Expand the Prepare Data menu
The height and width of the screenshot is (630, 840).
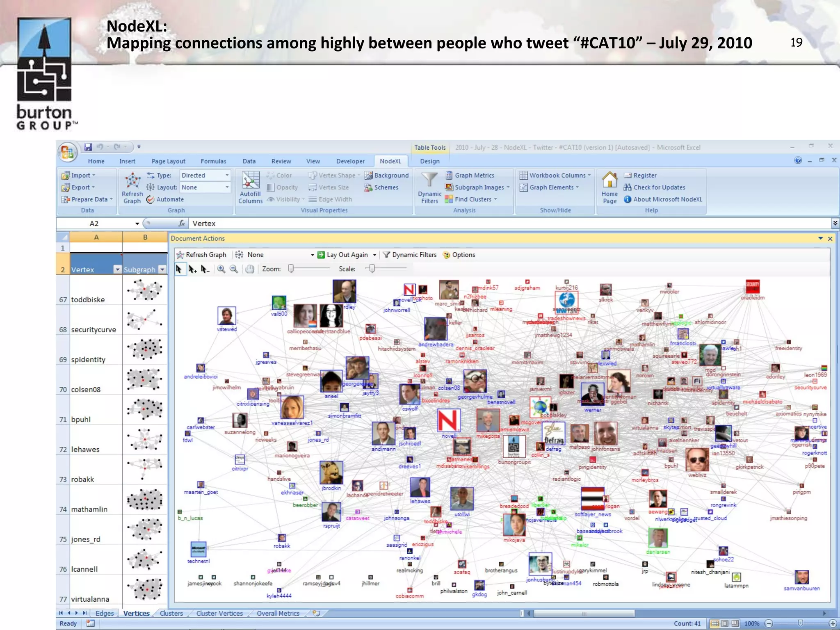[x=87, y=199]
